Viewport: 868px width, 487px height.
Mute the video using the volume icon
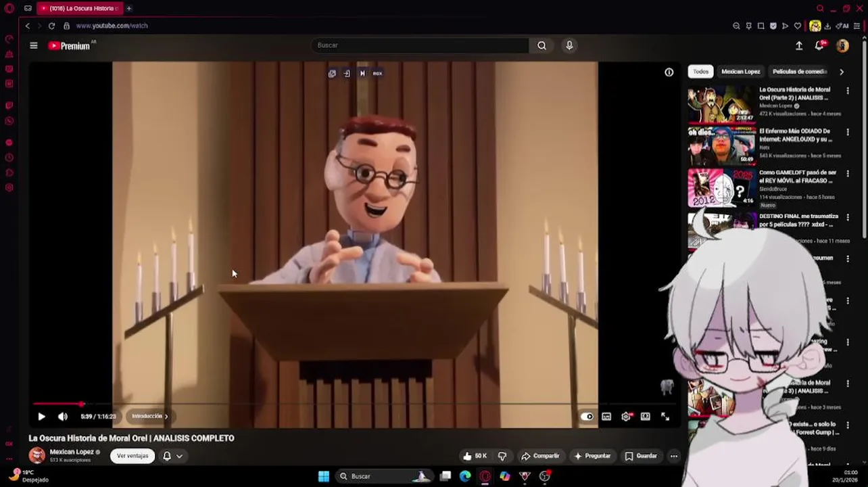click(63, 417)
